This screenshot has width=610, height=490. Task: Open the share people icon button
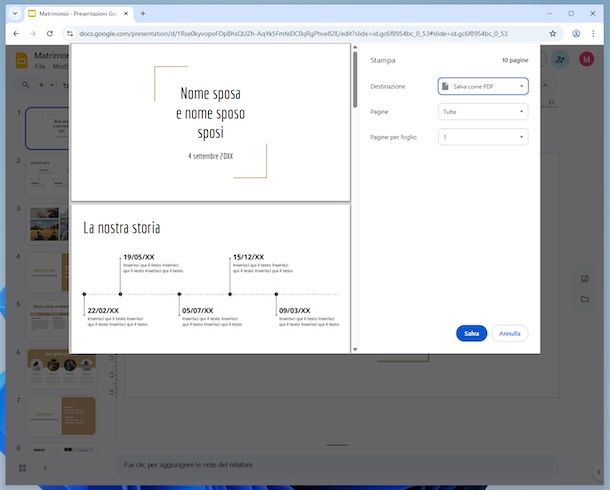tap(560, 60)
